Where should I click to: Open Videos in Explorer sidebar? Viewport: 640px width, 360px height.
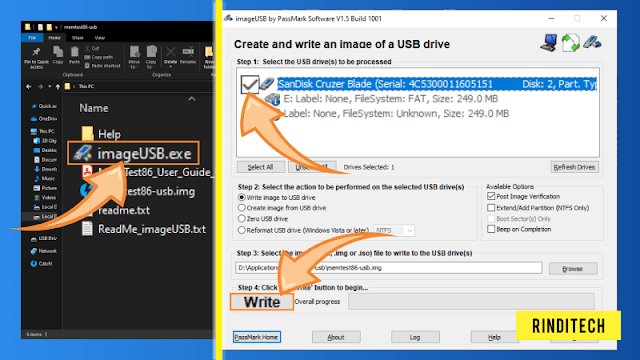pyautogui.click(x=45, y=197)
